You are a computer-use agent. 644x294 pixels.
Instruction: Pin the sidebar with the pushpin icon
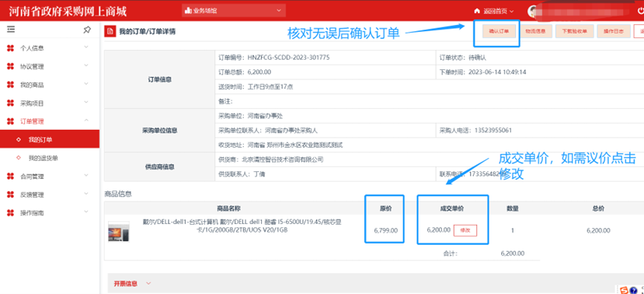87,30
